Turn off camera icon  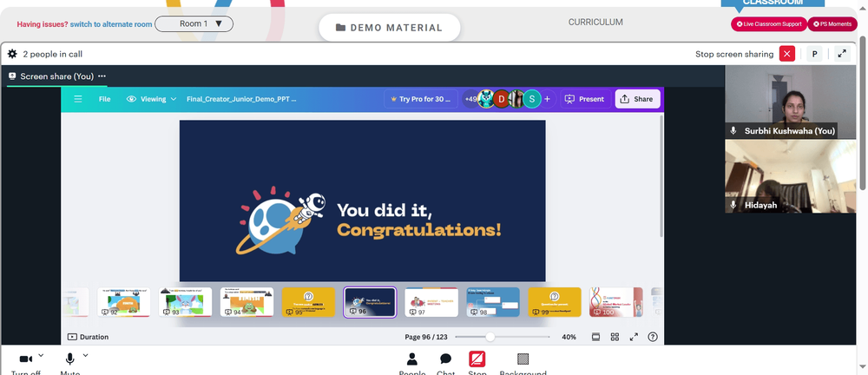(25, 359)
